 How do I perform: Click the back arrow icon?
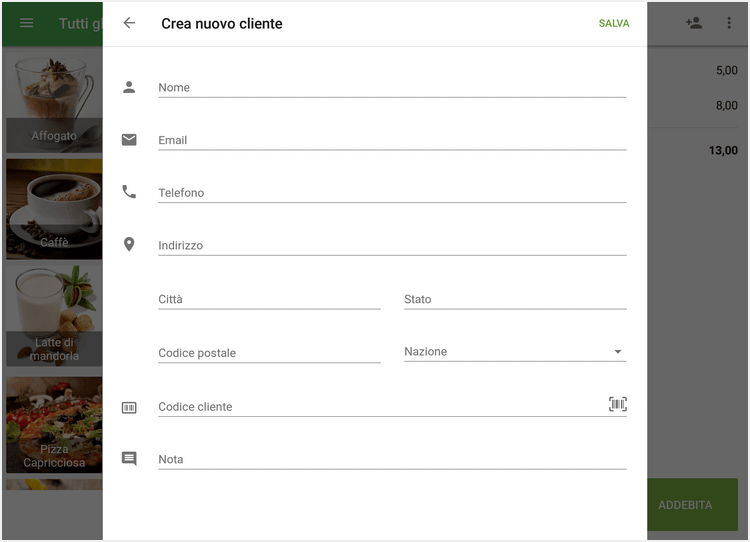click(x=129, y=23)
